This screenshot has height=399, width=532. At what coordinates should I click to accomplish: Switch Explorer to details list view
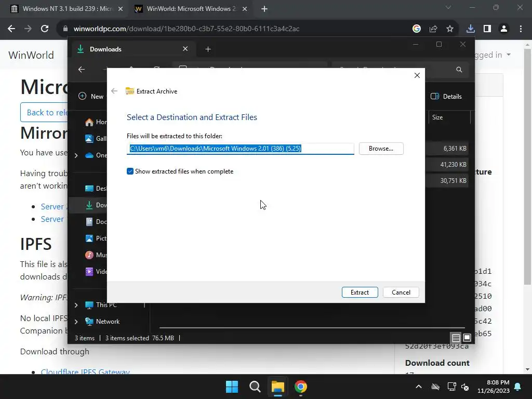[x=456, y=338]
